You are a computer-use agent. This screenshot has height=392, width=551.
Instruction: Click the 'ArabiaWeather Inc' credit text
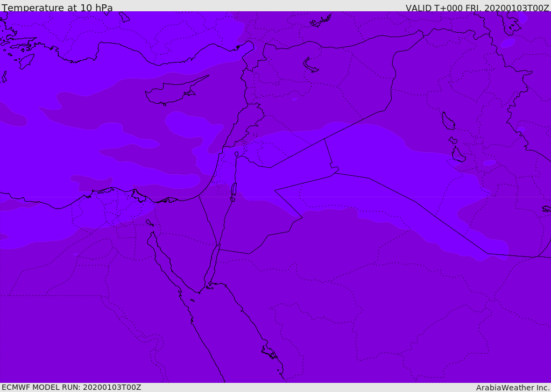512,388
